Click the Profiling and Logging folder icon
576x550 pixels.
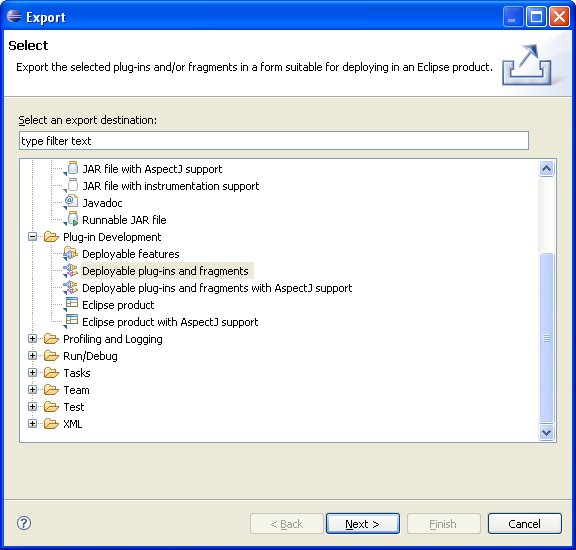(x=51, y=338)
